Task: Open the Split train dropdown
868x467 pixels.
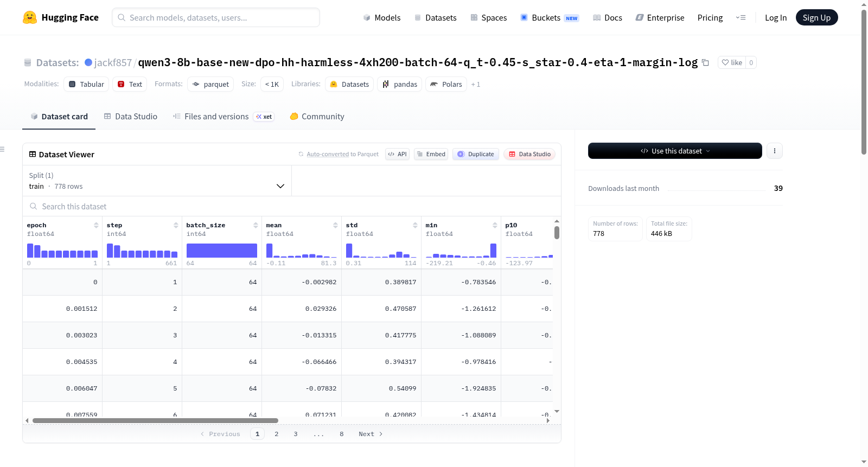Action: (x=157, y=181)
